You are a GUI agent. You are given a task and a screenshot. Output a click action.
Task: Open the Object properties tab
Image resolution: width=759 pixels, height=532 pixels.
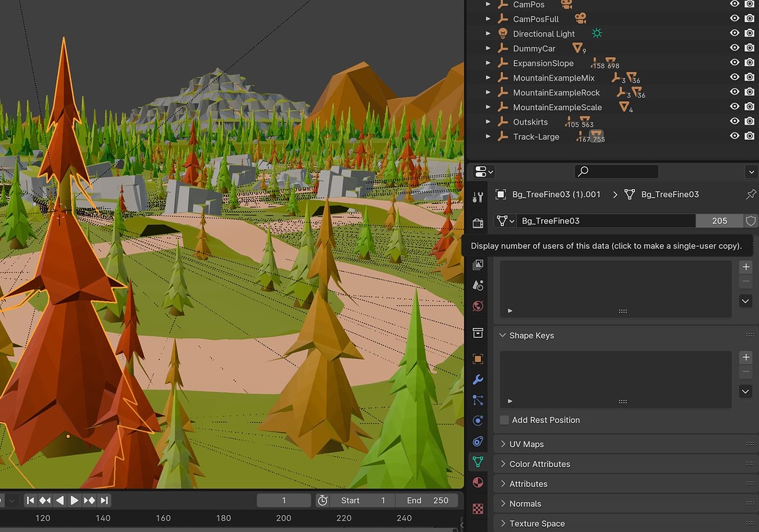[477, 359]
